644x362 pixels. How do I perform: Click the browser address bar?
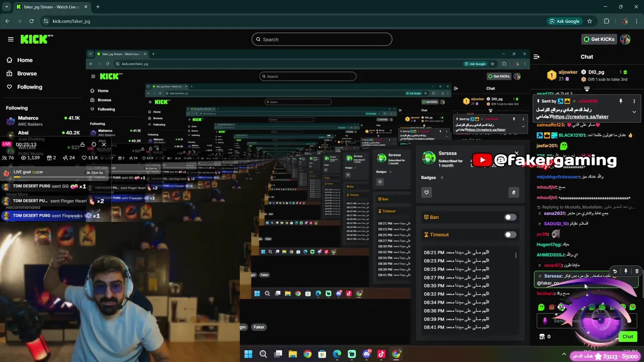point(292,21)
